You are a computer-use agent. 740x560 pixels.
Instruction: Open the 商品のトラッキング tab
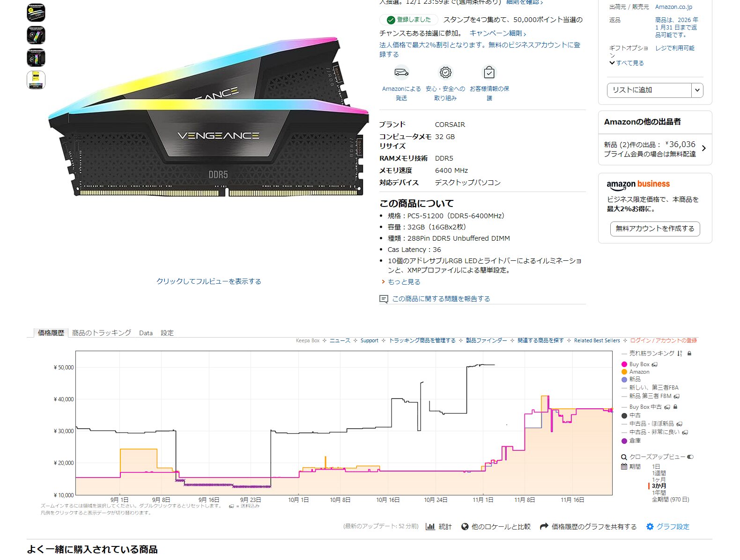coord(102,333)
